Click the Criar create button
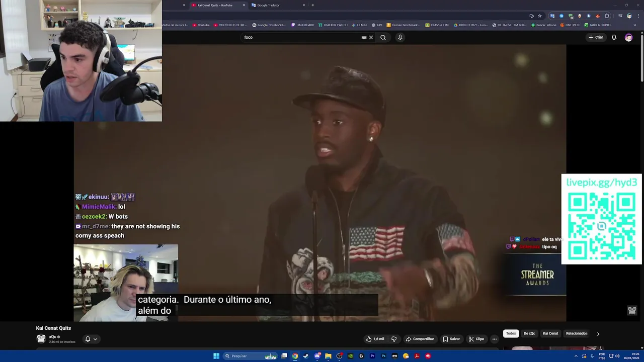The width and height of the screenshot is (644, 362). 596,37
